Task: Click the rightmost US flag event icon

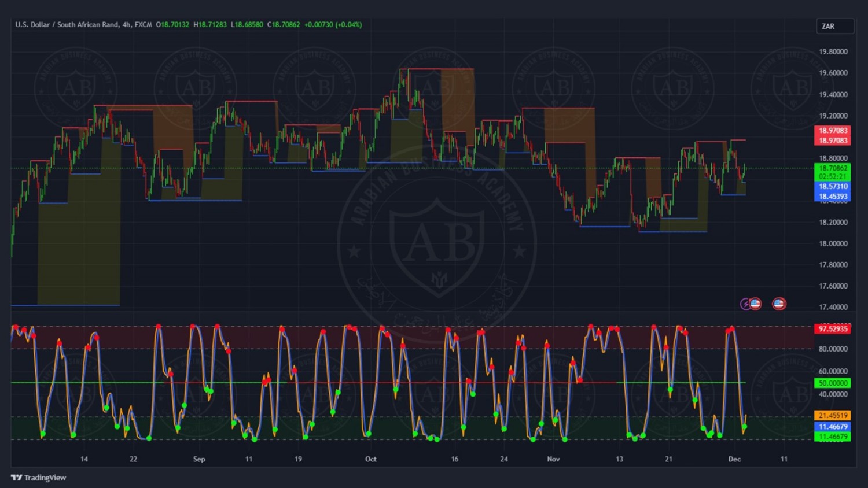Action: click(x=779, y=304)
